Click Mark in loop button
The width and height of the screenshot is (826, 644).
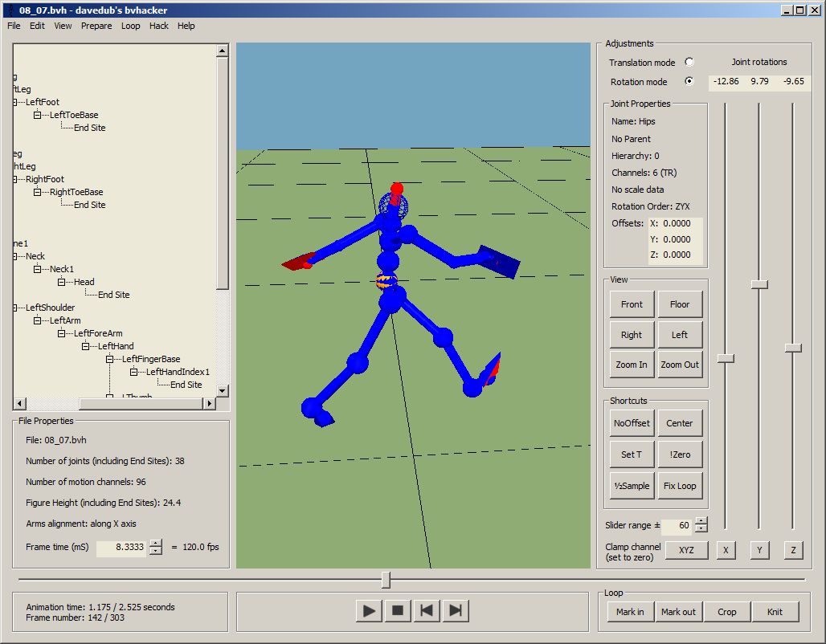[x=630, y=612]
